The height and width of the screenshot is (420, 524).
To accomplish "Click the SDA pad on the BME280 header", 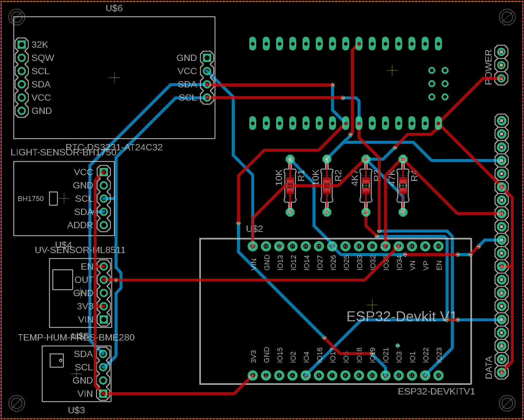I will tap(103, 354).
